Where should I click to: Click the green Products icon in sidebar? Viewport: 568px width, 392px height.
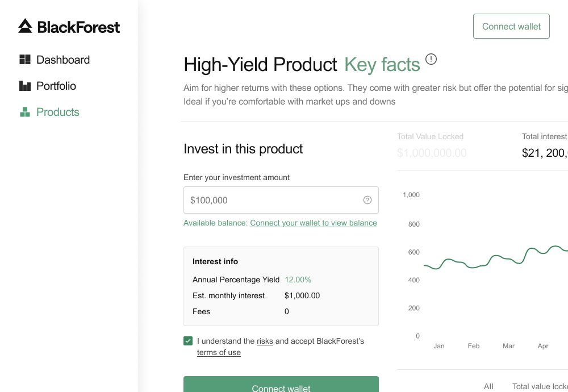tap(24, 111)
